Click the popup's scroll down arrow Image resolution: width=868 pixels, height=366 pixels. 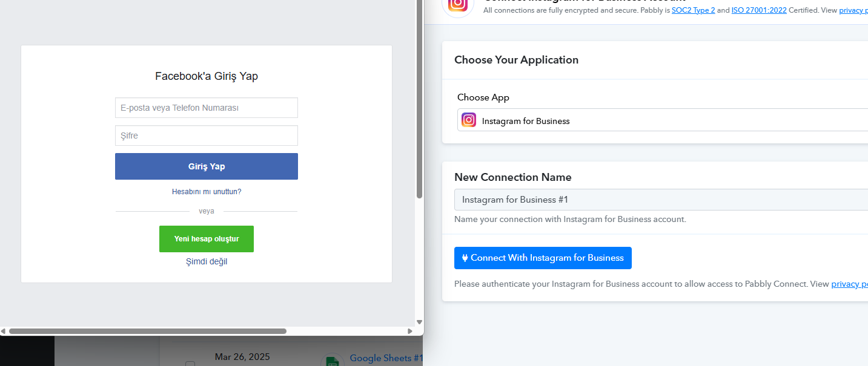419,322
